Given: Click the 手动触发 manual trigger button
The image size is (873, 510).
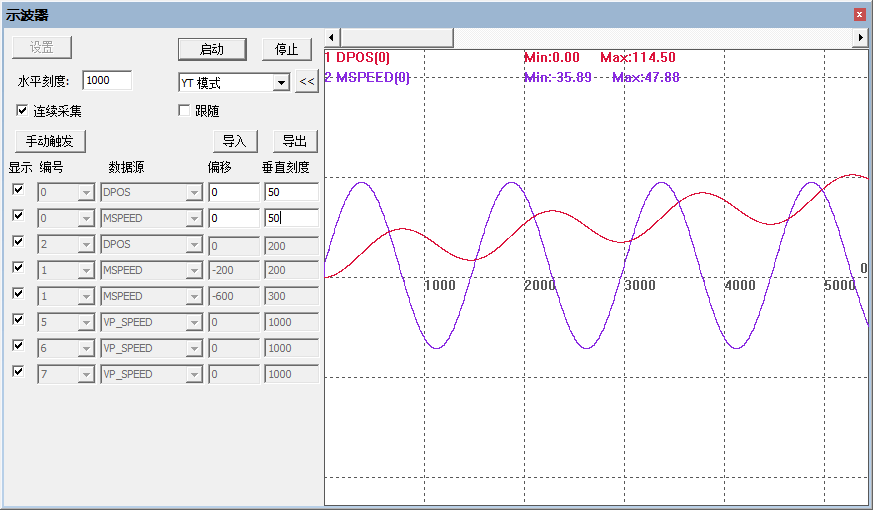Looking at the screenshot, I should [x=50, y=141].
